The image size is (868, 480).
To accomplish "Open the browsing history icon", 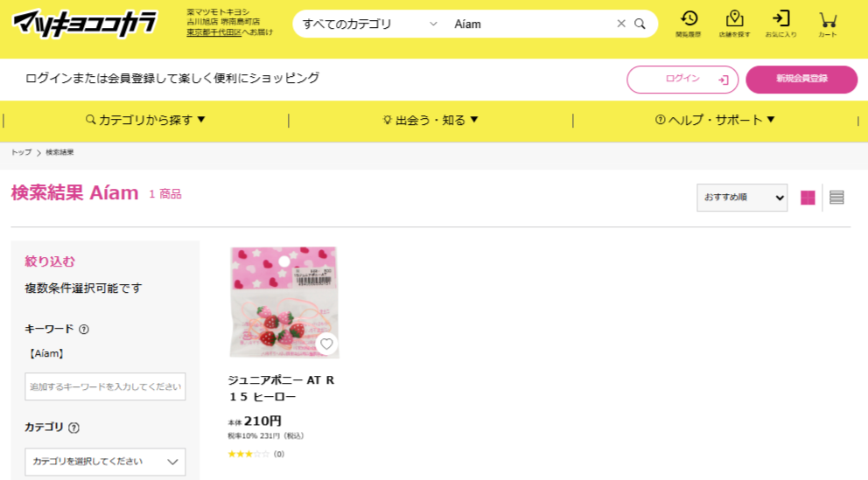I will pos(689,19).
